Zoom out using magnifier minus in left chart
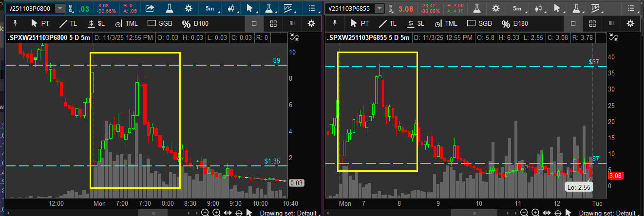 click(x=205, y=213)
